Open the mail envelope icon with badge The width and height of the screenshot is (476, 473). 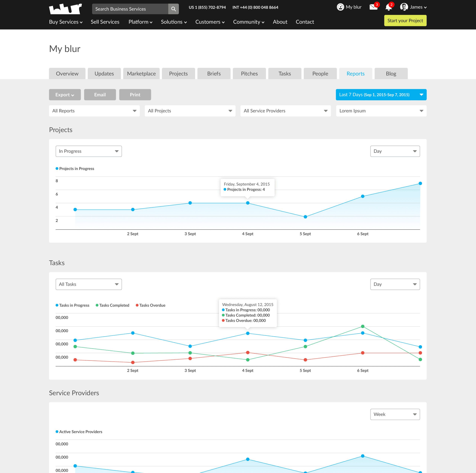[374, 7]
